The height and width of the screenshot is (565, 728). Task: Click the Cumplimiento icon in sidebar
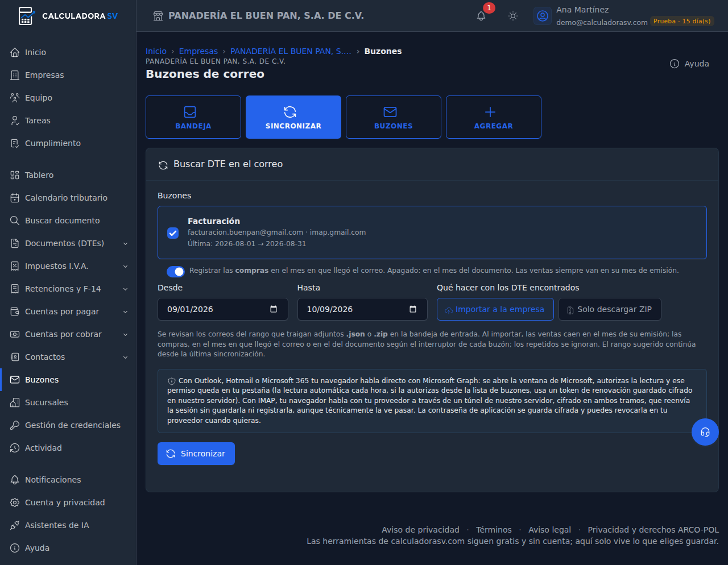[x=15, y=143]
